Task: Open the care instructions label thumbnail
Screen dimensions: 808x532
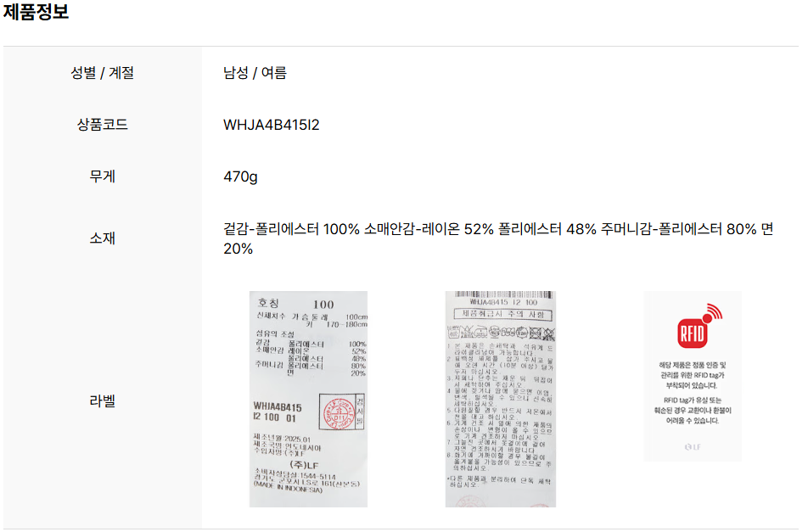Action: pyautogui.click(x=501, y=399)
